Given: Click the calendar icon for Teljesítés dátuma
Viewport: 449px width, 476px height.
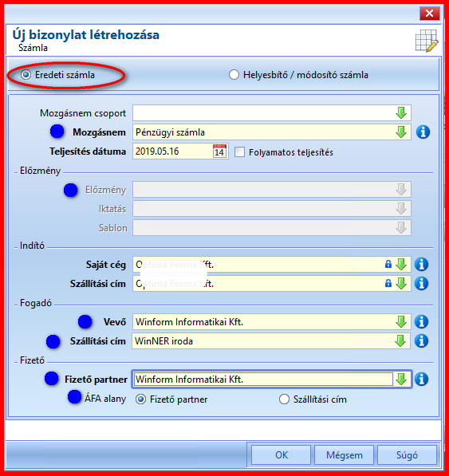Looking at the screenshot, I should tap(219, 151).
